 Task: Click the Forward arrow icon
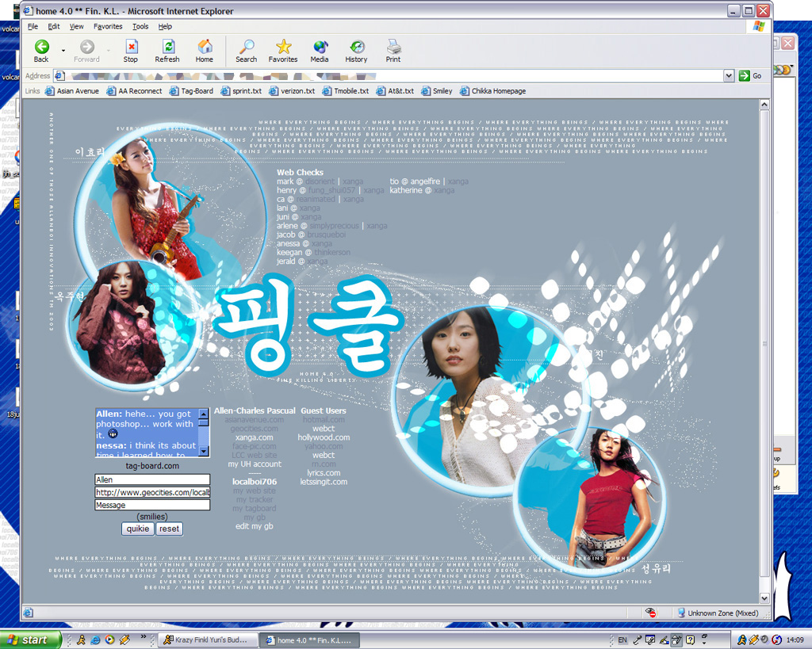coord(87,47)
